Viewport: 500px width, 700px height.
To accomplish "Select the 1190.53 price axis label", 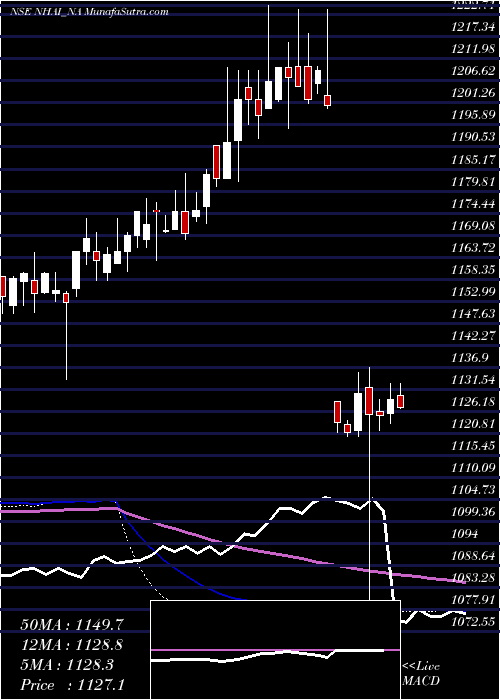I will tap(472, 138).
